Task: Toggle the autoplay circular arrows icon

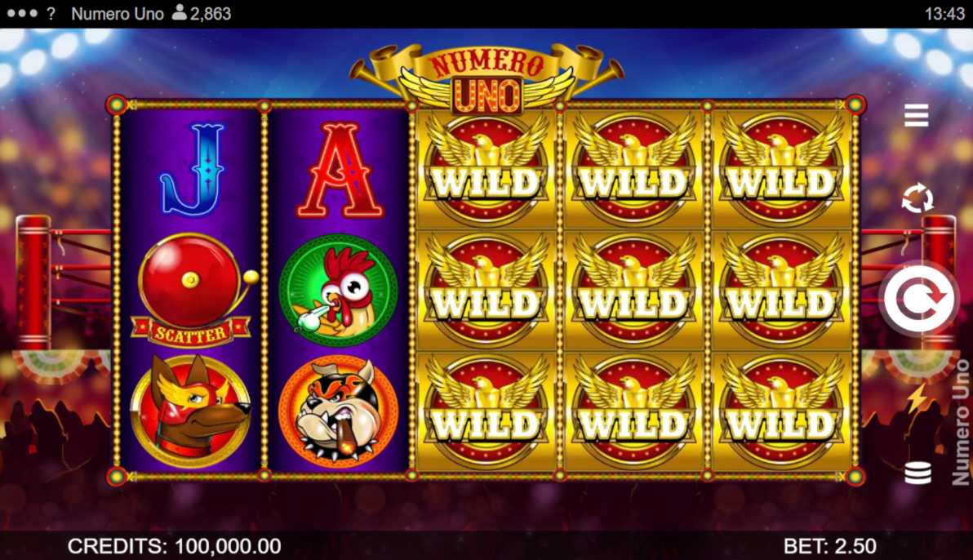Action: (x=917, y=199)
